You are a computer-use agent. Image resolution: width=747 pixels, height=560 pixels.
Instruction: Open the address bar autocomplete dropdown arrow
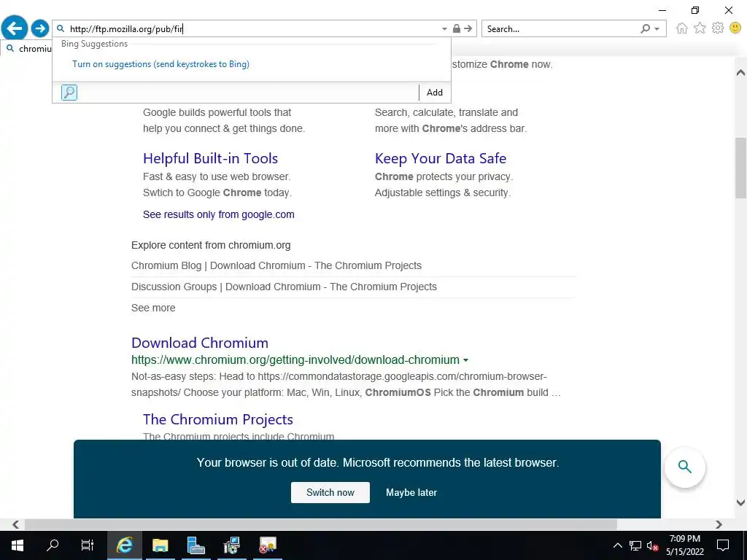point(444,29)
